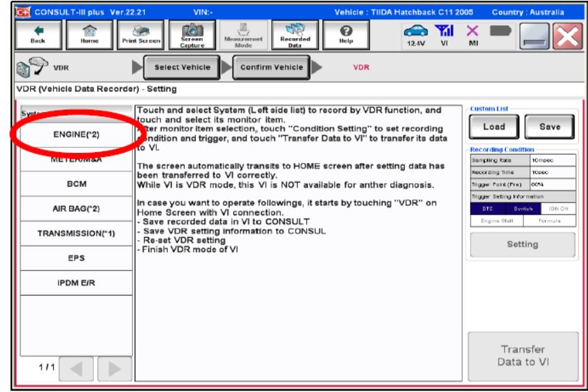Open the Home screen
Image resolution: width=588 pixels, height=392 pixels.
89,35
